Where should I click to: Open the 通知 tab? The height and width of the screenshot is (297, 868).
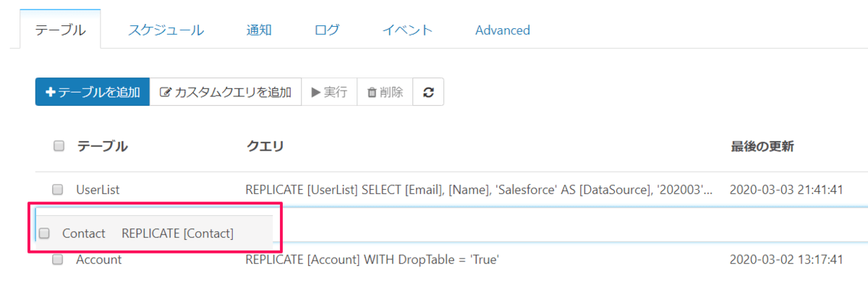click(x=259, y=30)
